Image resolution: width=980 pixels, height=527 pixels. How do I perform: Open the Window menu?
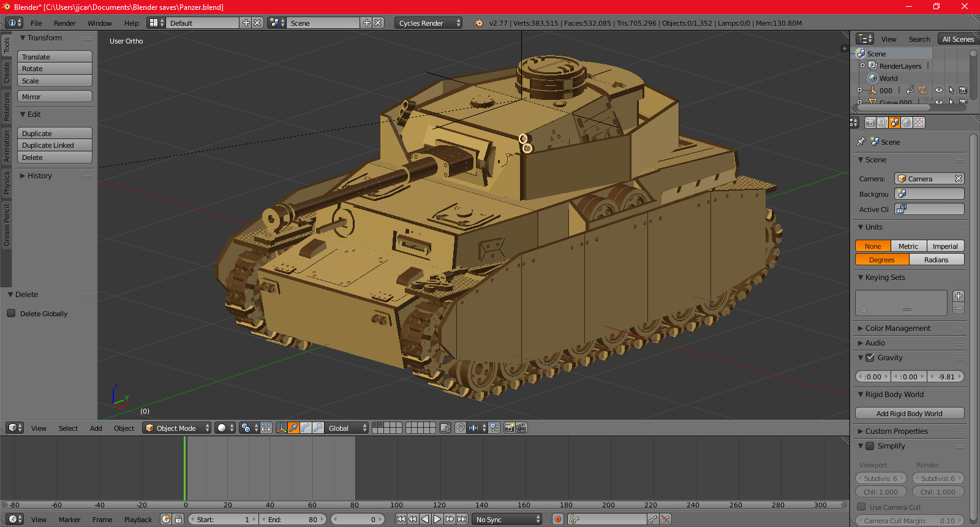[99, 23]
